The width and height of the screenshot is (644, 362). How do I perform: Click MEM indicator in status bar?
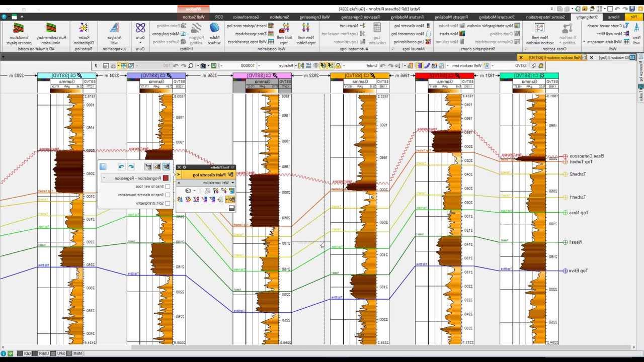[77, 354]
